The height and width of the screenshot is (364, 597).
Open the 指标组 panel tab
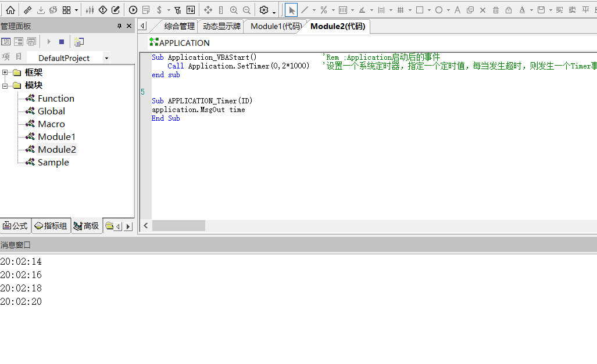(51, 226)
